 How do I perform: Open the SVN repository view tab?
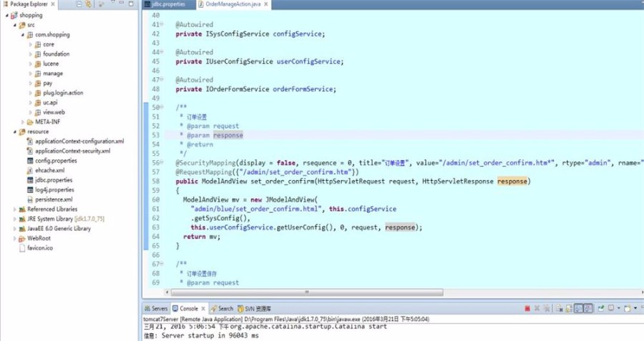coord(254,309)
